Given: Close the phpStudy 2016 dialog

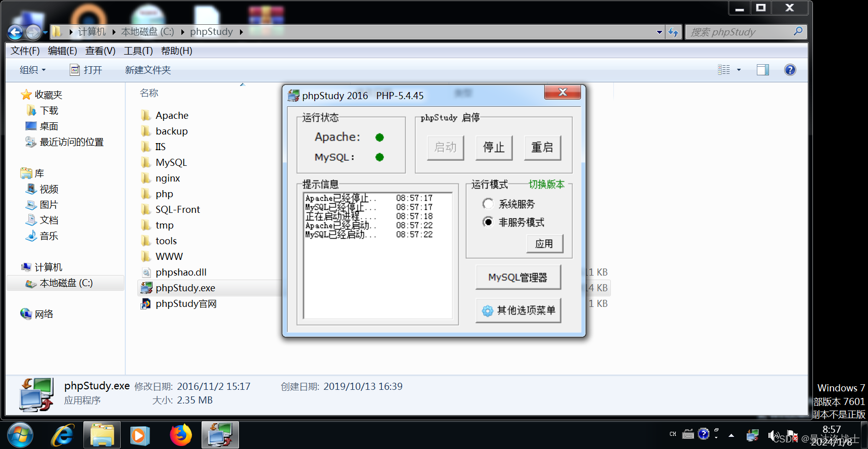Looking at the screenshot, I should coord(562,92).
